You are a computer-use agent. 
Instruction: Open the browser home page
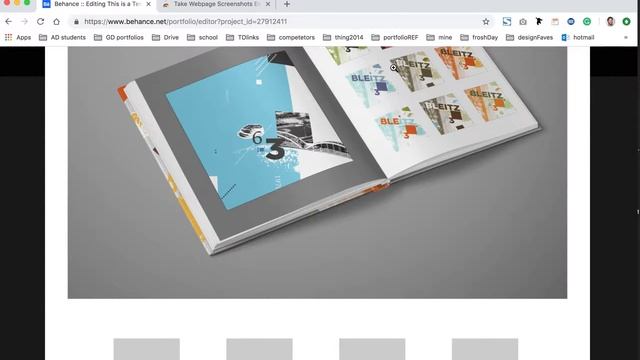point(56,22)
